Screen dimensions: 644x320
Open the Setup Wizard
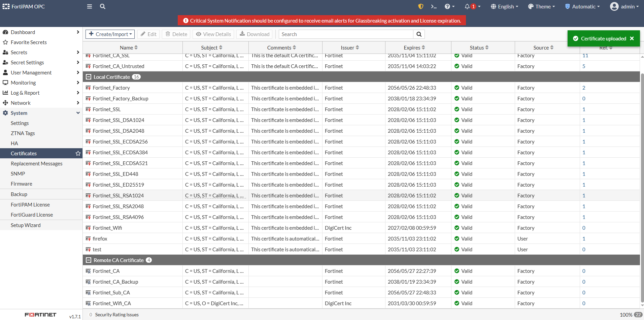point(26,225)
